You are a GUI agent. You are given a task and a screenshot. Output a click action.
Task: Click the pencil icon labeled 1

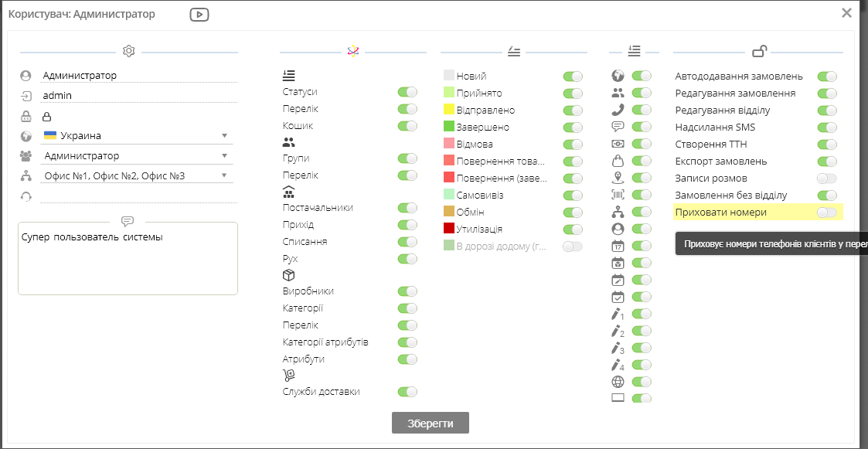tap(616, 314)
